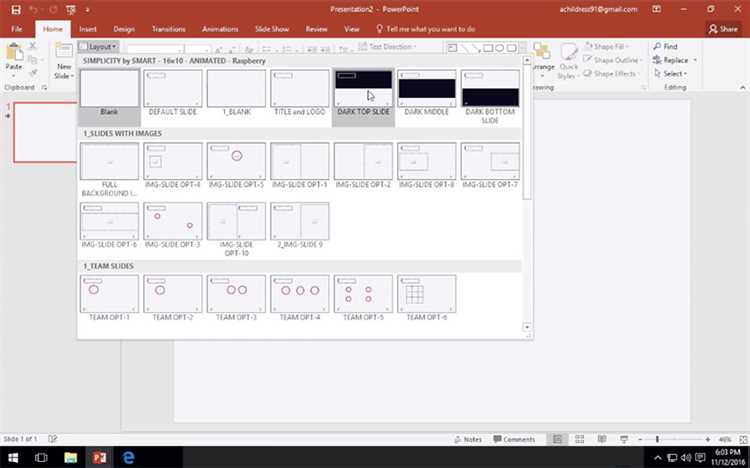Launch Microsoft Edge from the taskbar
750x468 pixels.
[x=128, y=456]
